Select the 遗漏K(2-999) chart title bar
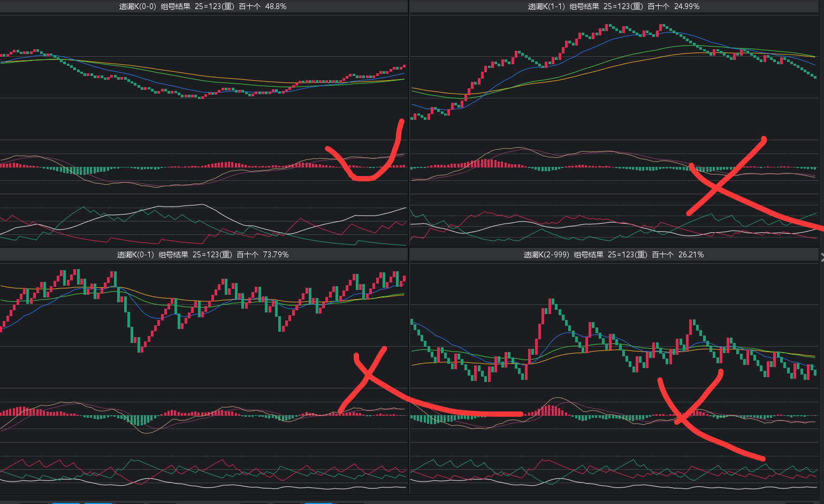 pyautogui.click(x=613, y=255)
